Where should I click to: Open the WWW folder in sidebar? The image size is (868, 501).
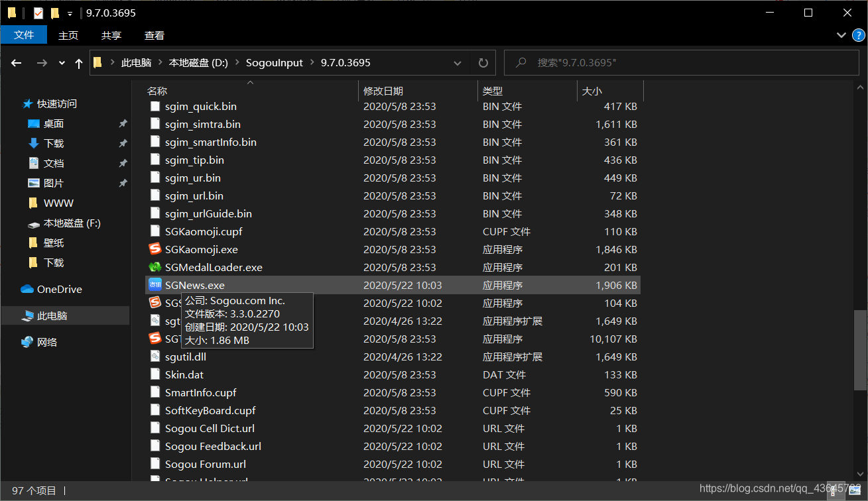[58, 203]
